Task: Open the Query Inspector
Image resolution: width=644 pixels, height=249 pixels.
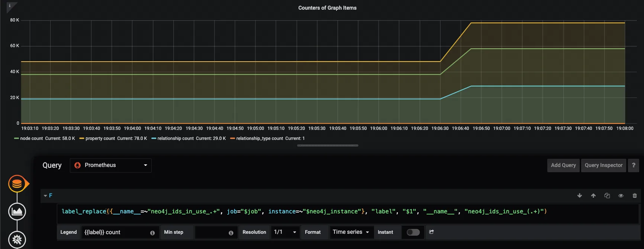Action: (x=603, y=165)
